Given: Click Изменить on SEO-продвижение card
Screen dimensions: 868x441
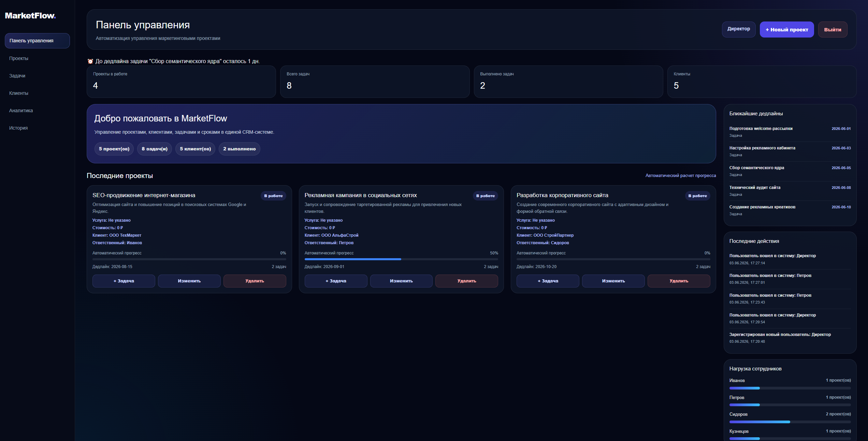Looking at the screenshot, I should (x=189, y=281).
